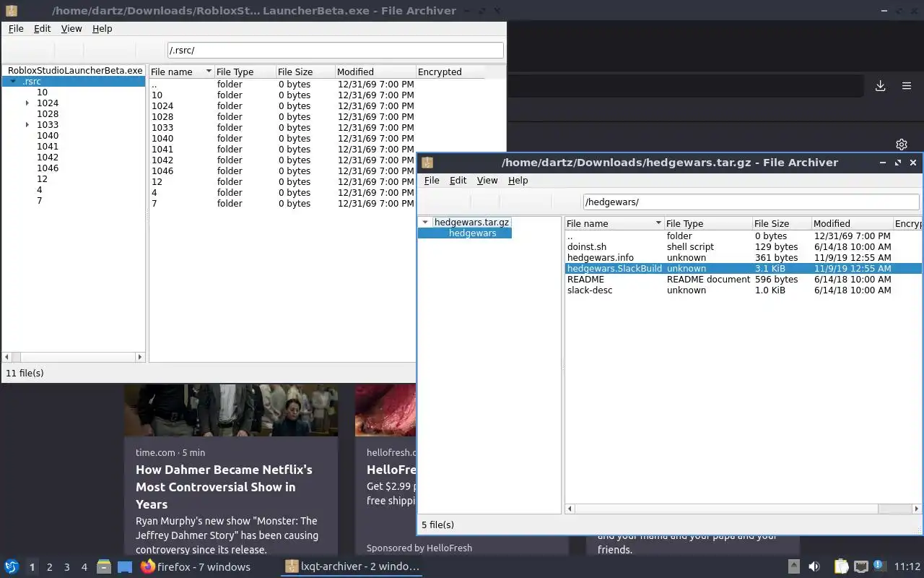The width and height of the screenshot is (924, 578).
Task: Open Firefox downloads arrow icon
Action: pyautogui.click(x=881, y=86)
